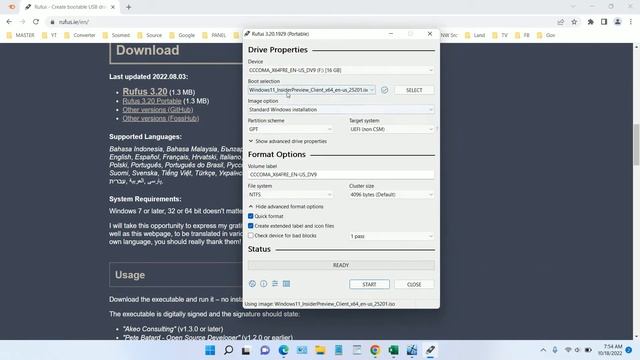Screen dimensions: 640x360
Task: Toggle Quick format checkbox
Action: point(251,216)
